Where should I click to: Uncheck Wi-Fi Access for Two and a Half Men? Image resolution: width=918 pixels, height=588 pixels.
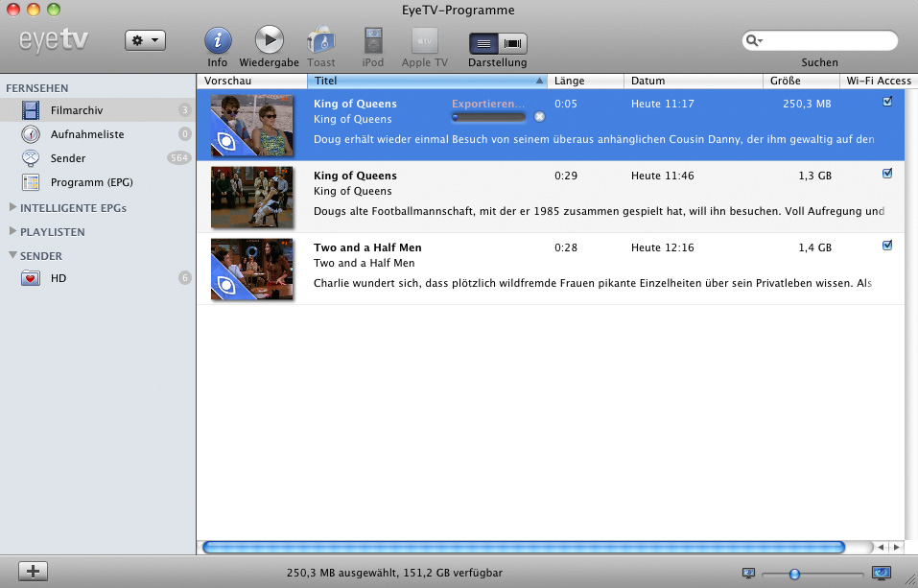tap(887, 246)
